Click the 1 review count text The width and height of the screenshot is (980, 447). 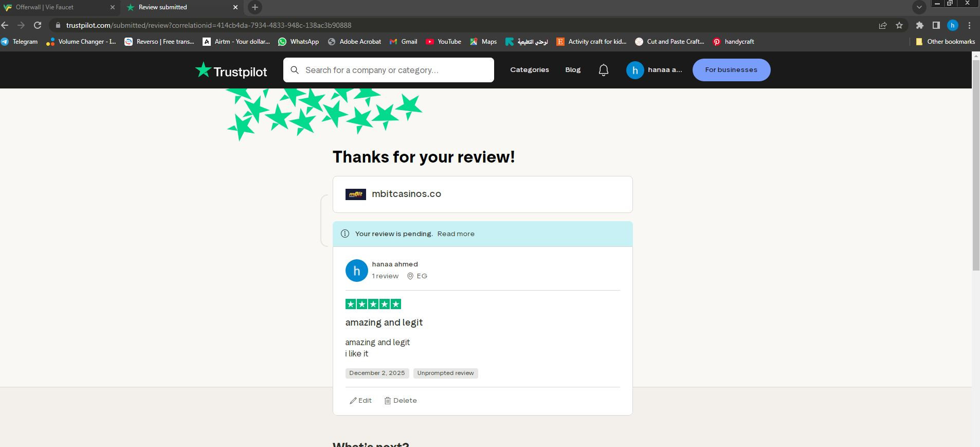coord(385,276)
